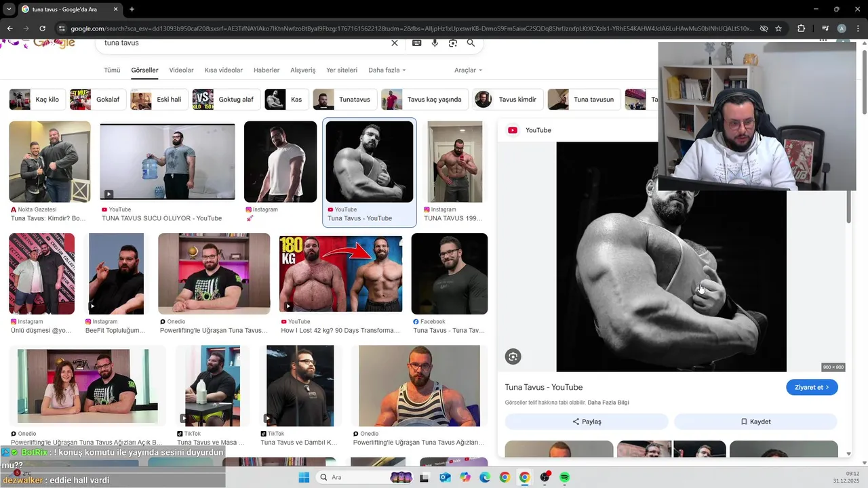Switch to the Tümü tab

pyautogui.click(x=112, y=70)
